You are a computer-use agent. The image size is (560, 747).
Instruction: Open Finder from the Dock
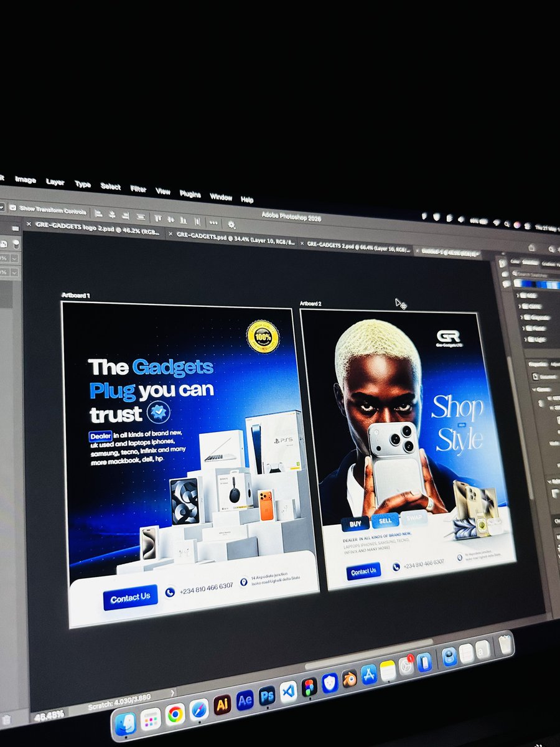(126, 723)
